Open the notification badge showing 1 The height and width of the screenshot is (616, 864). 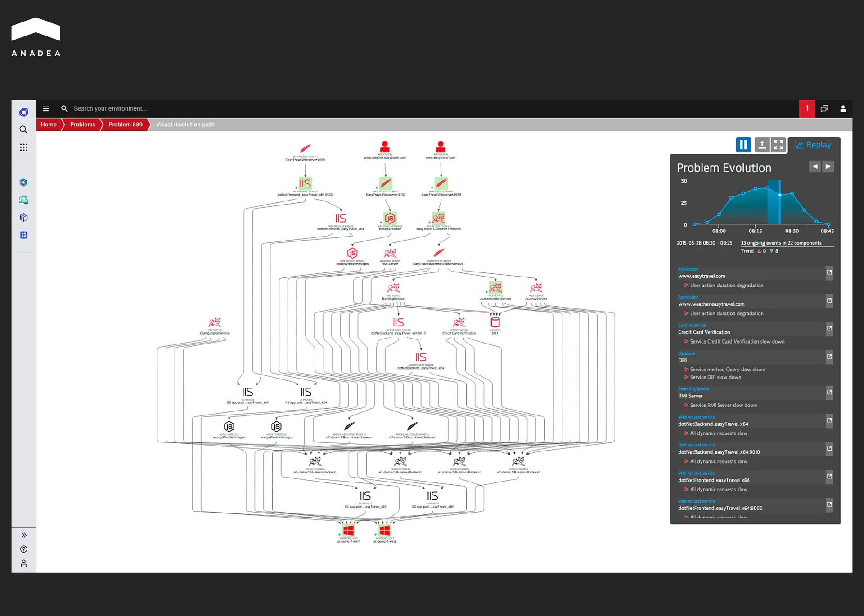(807, 108)
